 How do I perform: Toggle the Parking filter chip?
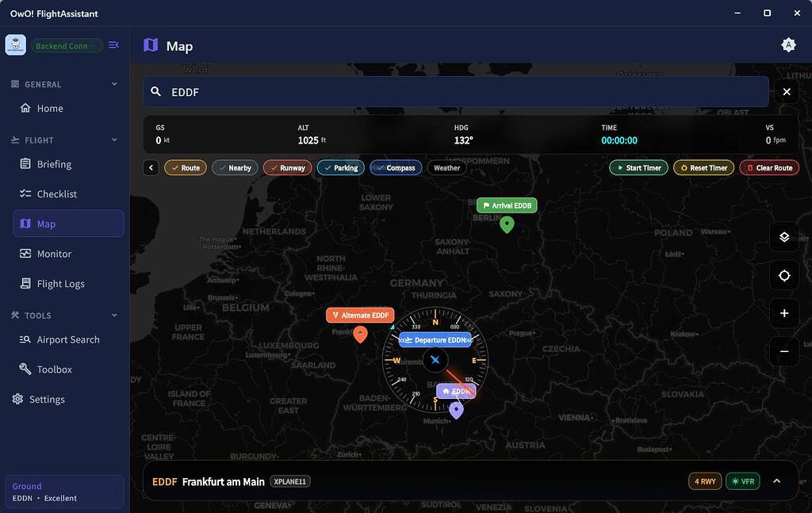341,168
